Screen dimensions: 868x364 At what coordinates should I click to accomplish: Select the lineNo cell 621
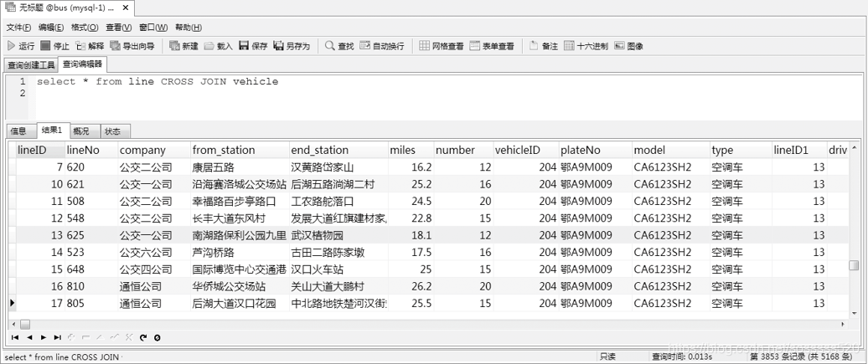click(90, 184)
